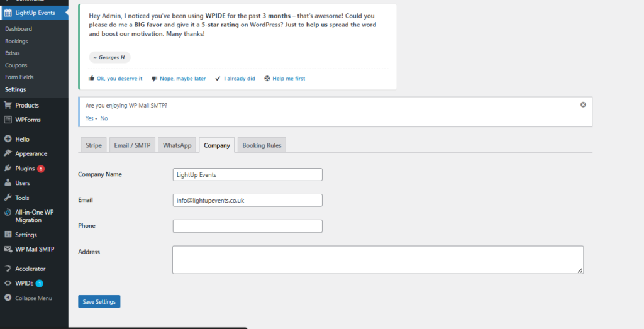Click the WP Mail SMTP envelope icon

pyautogui.click(x=8, y=249)
